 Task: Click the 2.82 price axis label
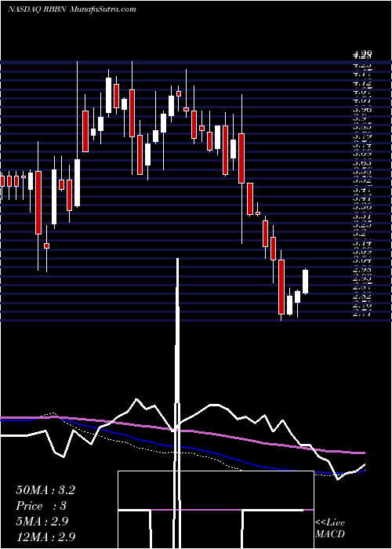coord(362,296)
